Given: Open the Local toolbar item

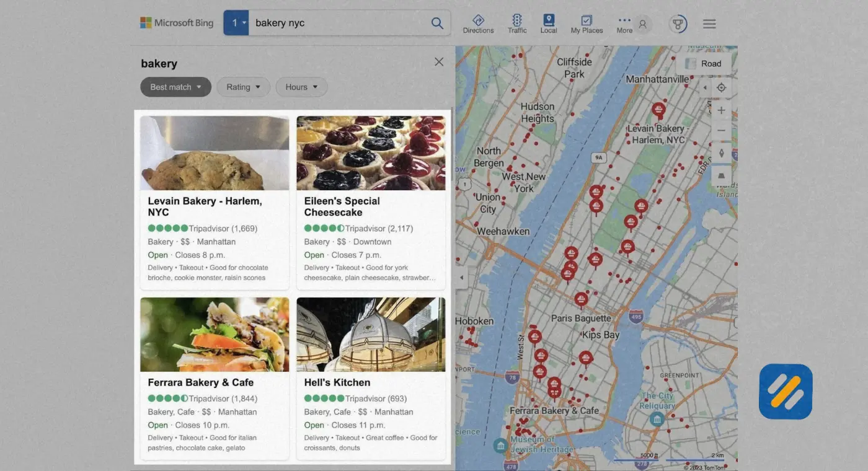Looking at the screenshot, I should pos(549,24).
